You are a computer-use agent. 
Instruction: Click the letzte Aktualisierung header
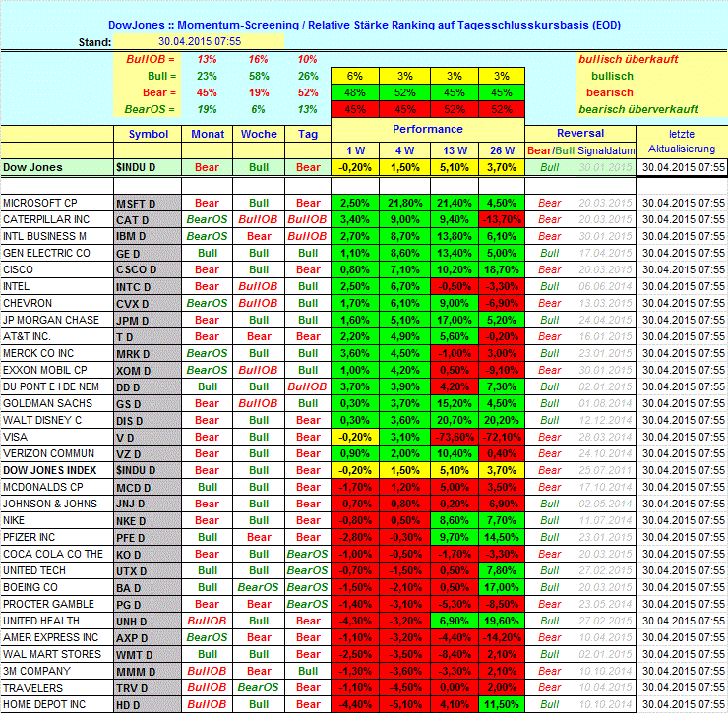point(682,141)
